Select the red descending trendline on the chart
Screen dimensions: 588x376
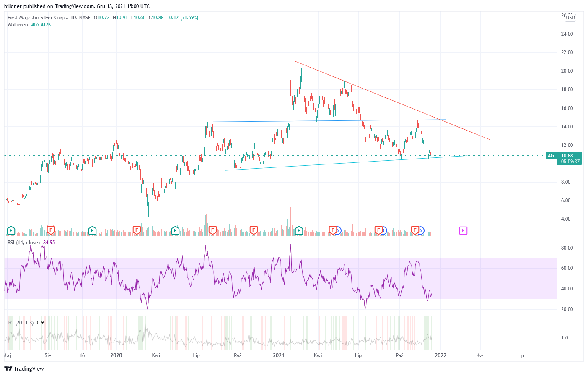pos(392,101)
